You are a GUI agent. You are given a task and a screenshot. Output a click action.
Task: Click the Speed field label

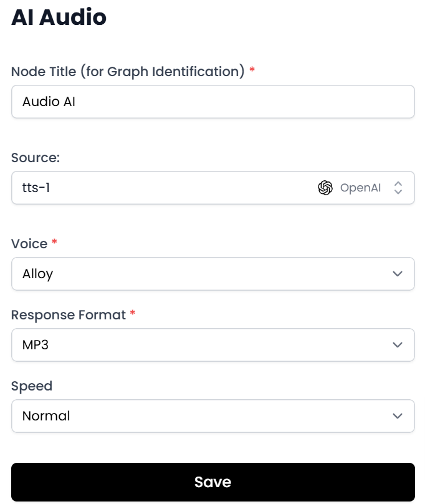click(32, 386)
